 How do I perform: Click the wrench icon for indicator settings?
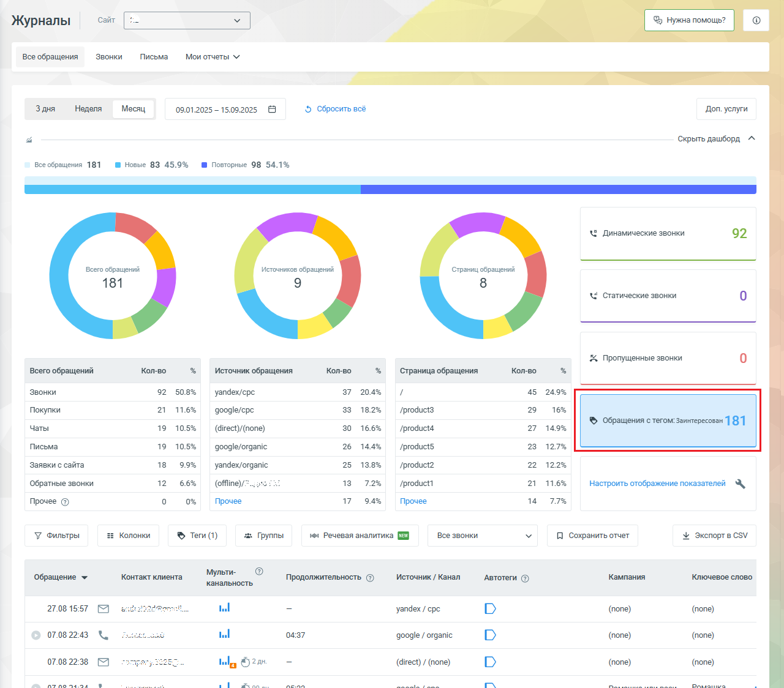point(741,484)
